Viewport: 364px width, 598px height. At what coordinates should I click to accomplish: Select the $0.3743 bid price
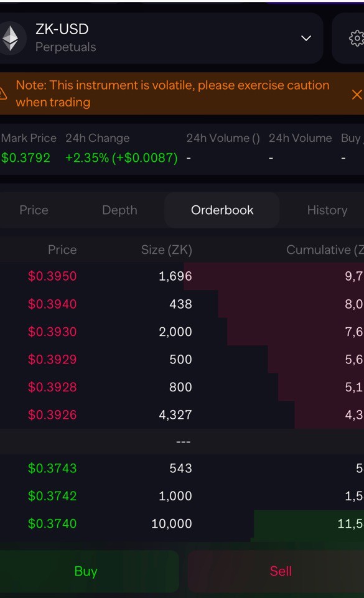52,468
